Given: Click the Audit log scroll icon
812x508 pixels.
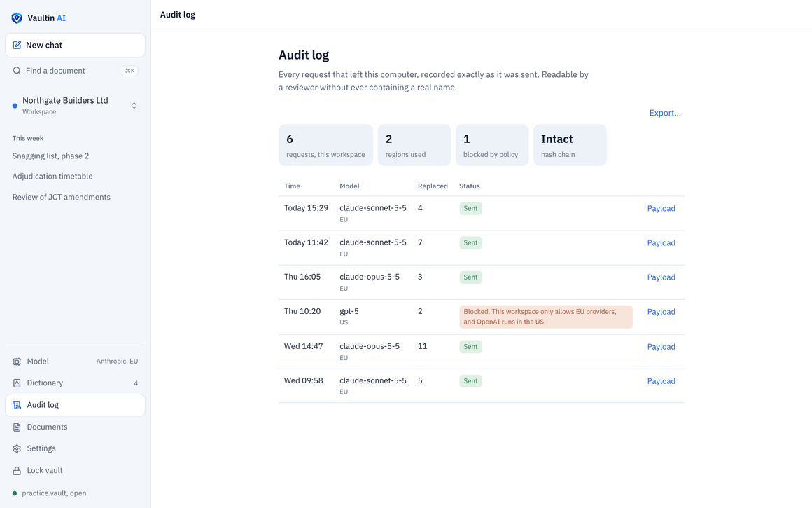Looking at the screenshot, I should click(17, 406).
